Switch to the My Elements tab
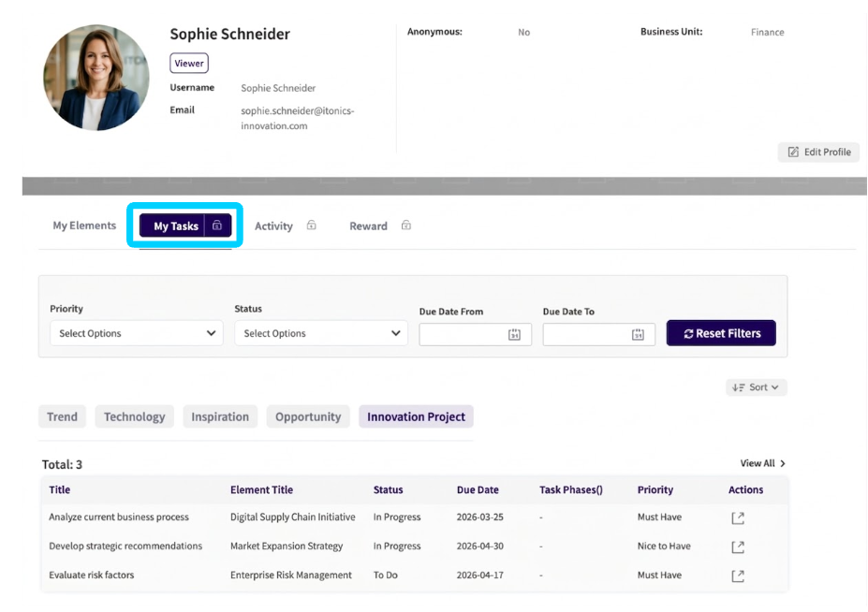This screenshot has height=612, width=868. click(x=84, y=226)
